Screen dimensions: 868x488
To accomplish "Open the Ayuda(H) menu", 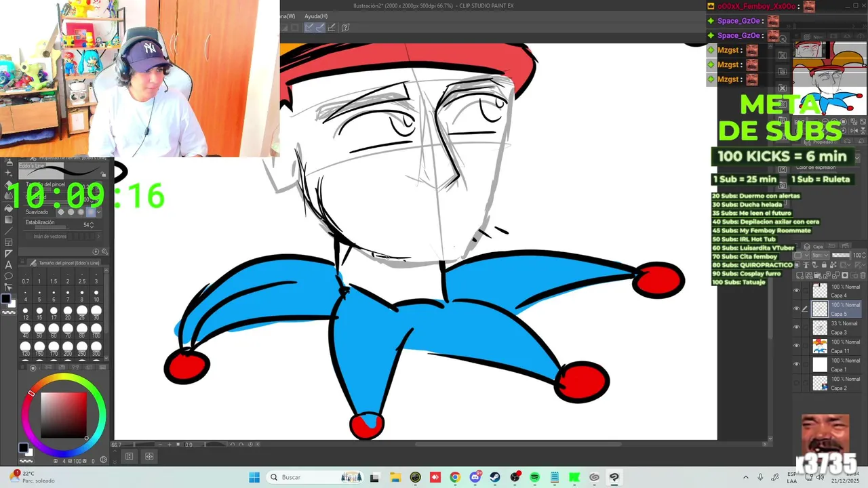I will tap(316, 16).
